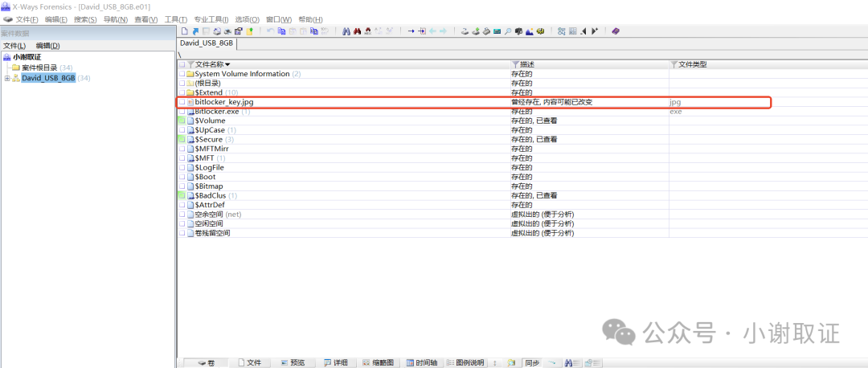
Task: Click the Go to sector icon
Action: point(422,31)
